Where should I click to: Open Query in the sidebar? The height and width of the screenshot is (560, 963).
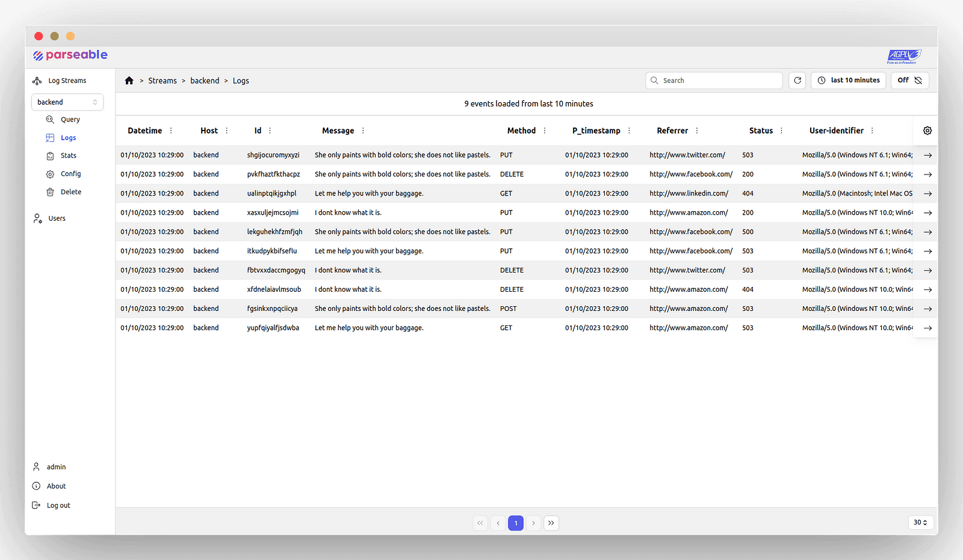[63, 120]
